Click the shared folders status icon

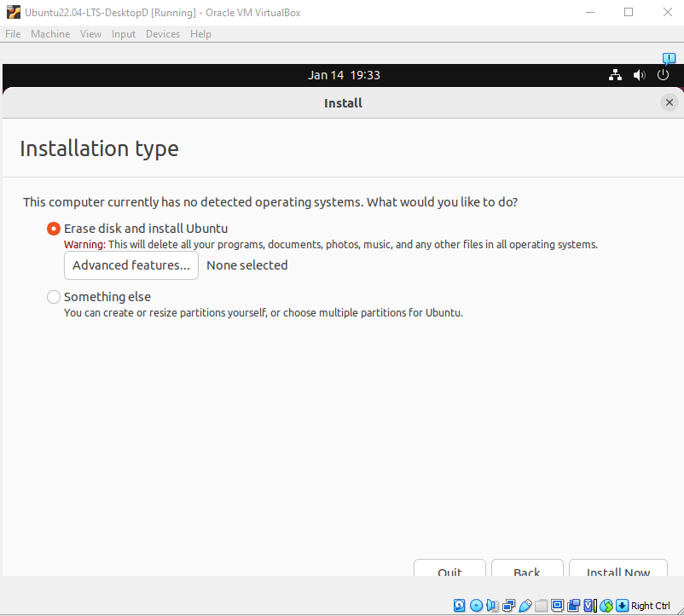[542, 606]
